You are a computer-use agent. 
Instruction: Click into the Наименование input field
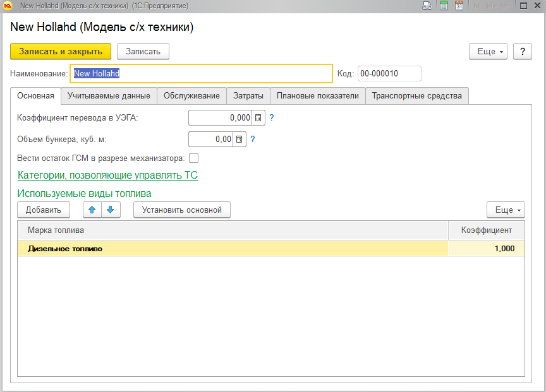[x=201, y=73]
